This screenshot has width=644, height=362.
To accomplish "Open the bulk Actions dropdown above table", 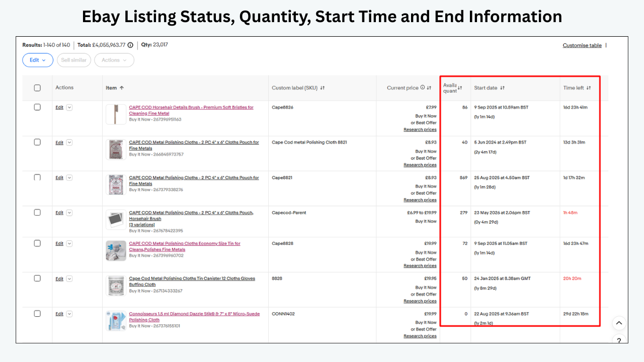I will [x=114, y=60].
